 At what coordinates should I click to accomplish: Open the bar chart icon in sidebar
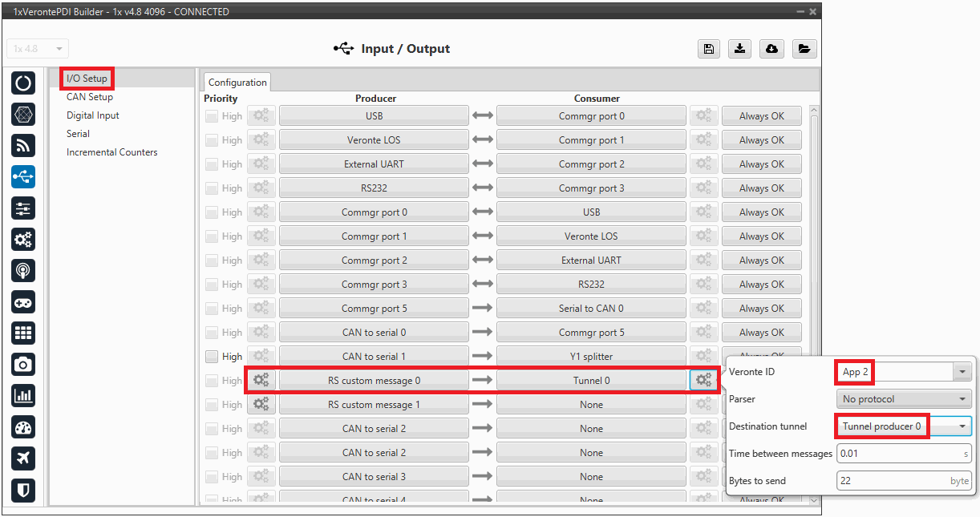[23, 395]
